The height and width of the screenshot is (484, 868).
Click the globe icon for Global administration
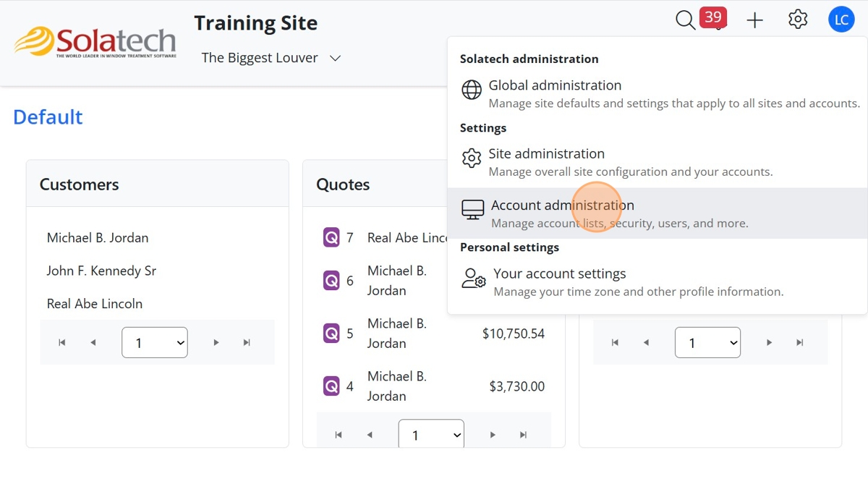472,90
